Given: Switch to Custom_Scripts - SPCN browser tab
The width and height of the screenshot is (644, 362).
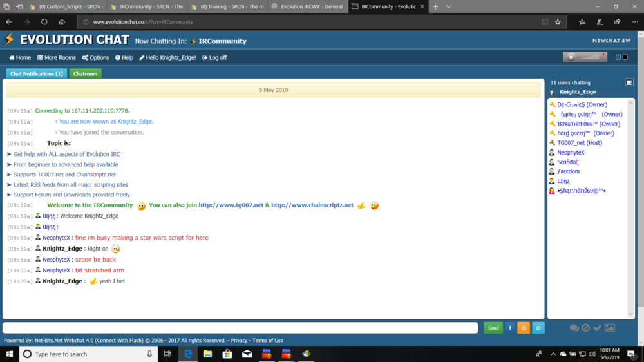Looking at the screenshot, I should [x=67, y=6].
